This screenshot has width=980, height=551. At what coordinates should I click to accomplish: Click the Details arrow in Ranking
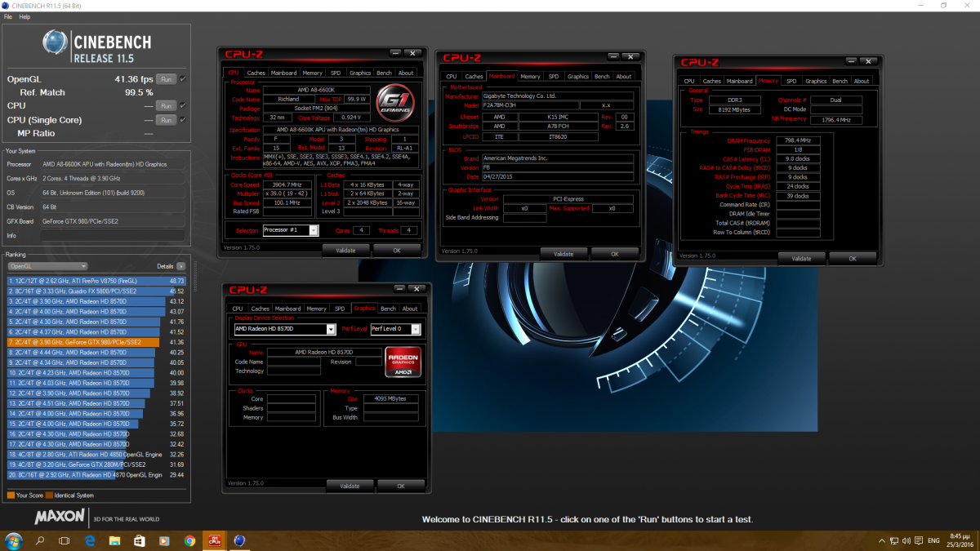[181, 266]
